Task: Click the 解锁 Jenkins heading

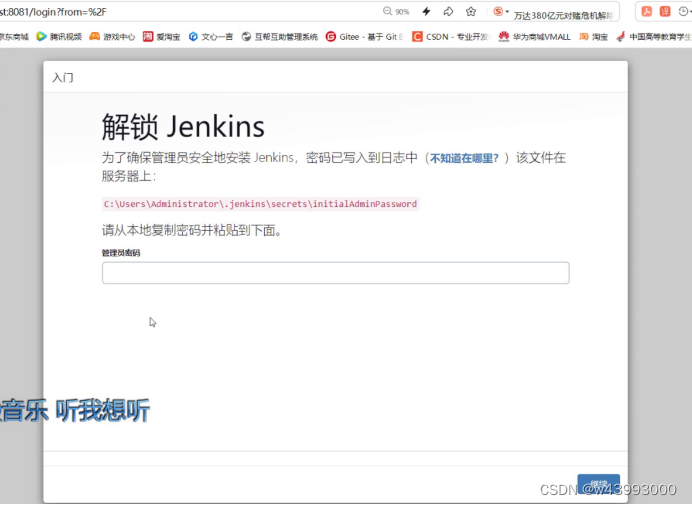Action: (x=183, y=127)
